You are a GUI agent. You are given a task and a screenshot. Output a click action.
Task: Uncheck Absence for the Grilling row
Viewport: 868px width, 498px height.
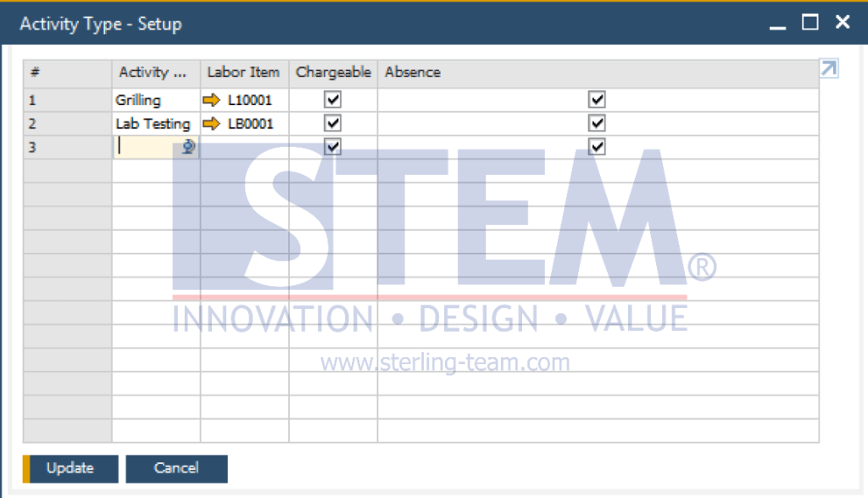click(597, 99)
